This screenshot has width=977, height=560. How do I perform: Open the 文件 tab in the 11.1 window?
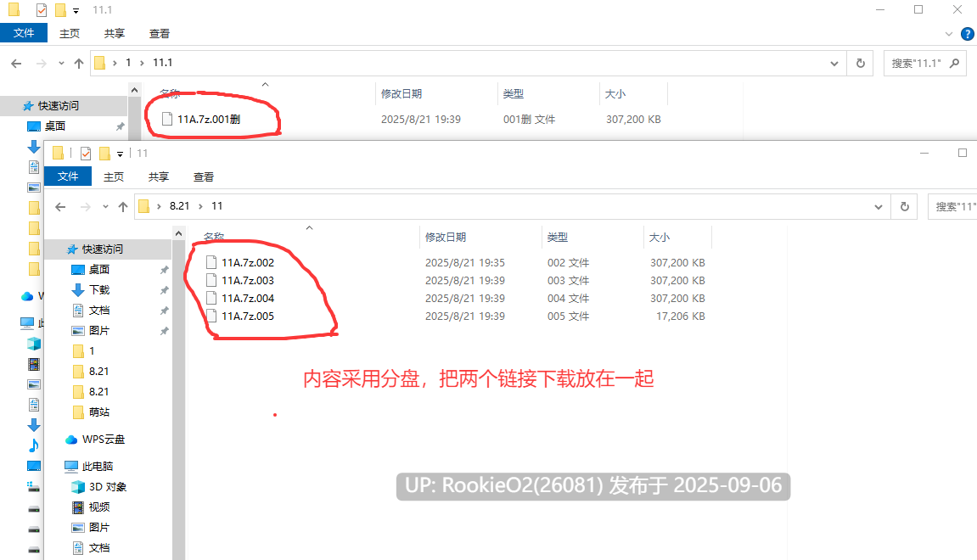click(x=24, y=33)
